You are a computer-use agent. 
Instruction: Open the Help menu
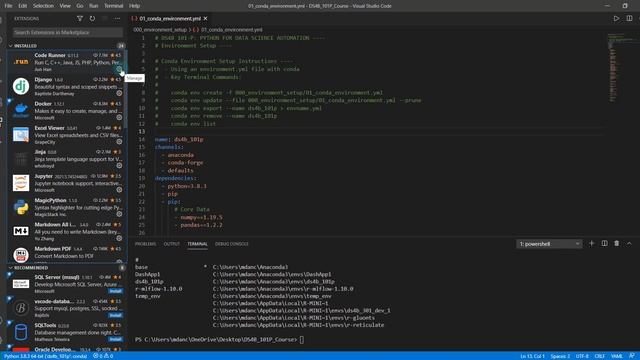(134, 6)
